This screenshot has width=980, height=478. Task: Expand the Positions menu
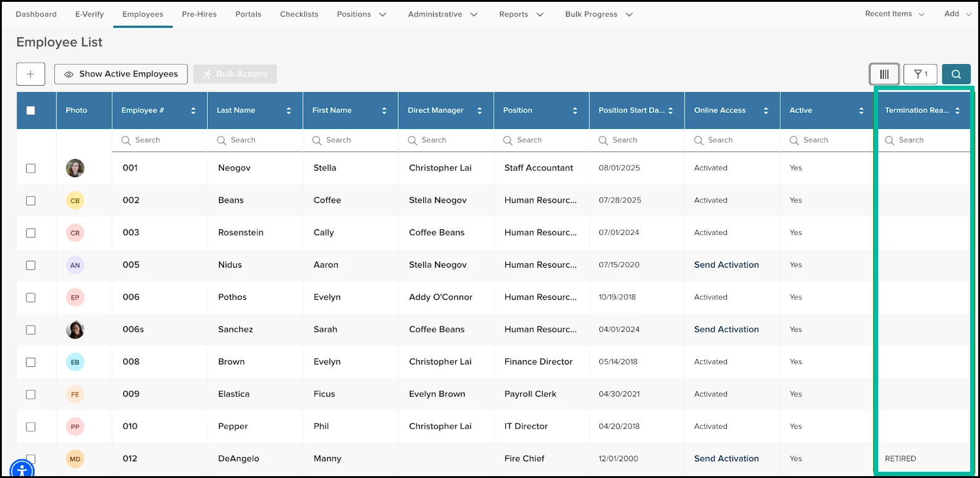(x=362, y=14)
